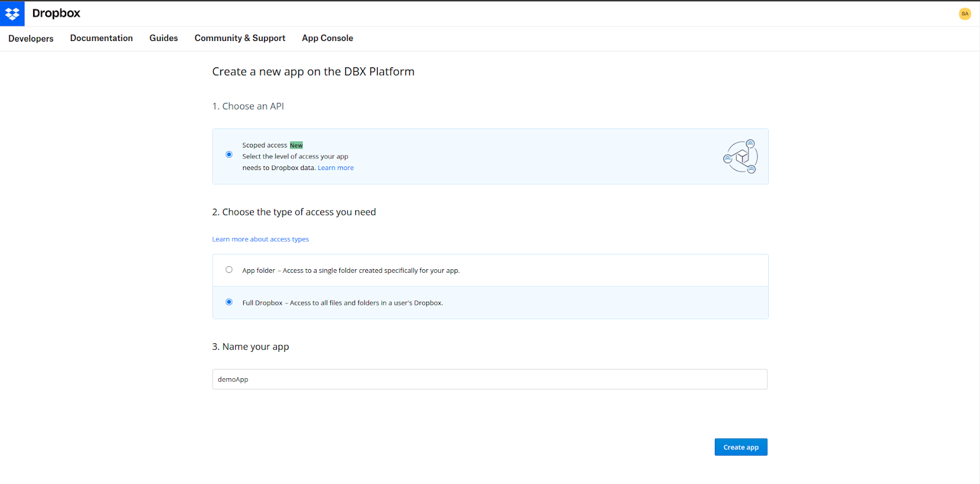Click the green New badge

click(x=296, y=146)
